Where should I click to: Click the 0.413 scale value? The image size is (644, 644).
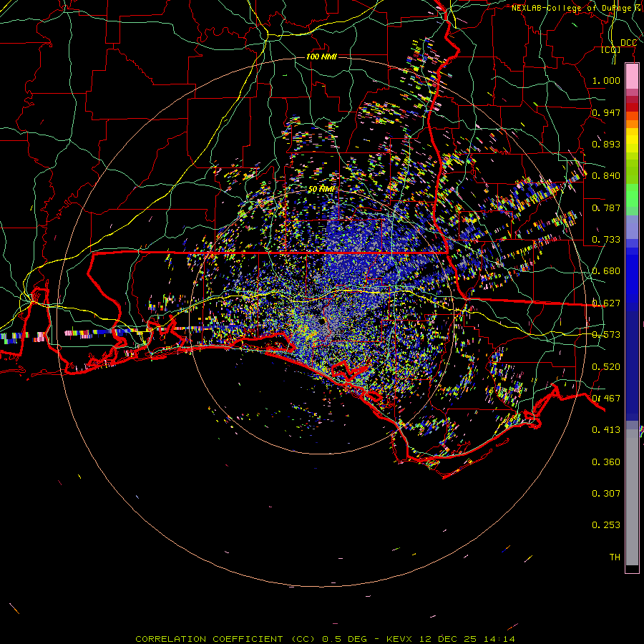[x=606, y=430]
